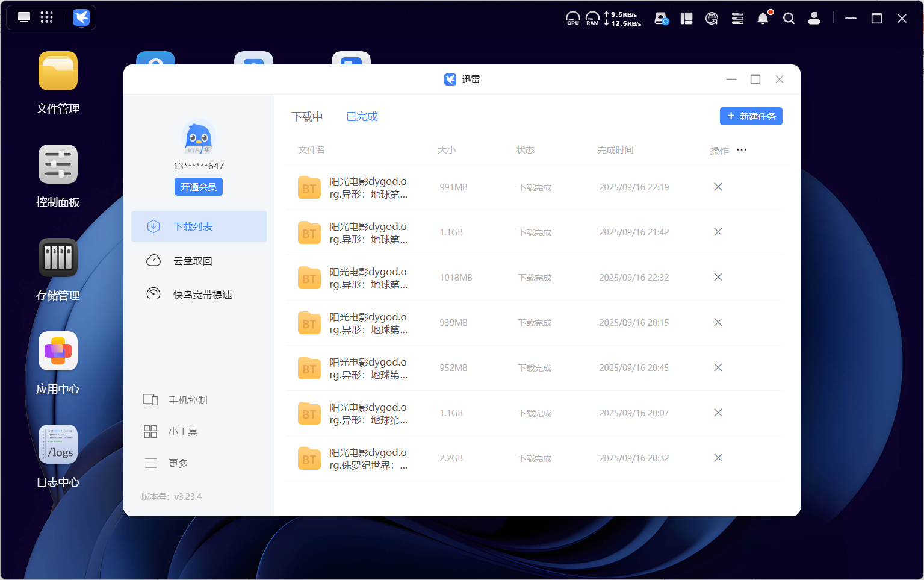Click the show desktop icon in top bar

point(24,17)
